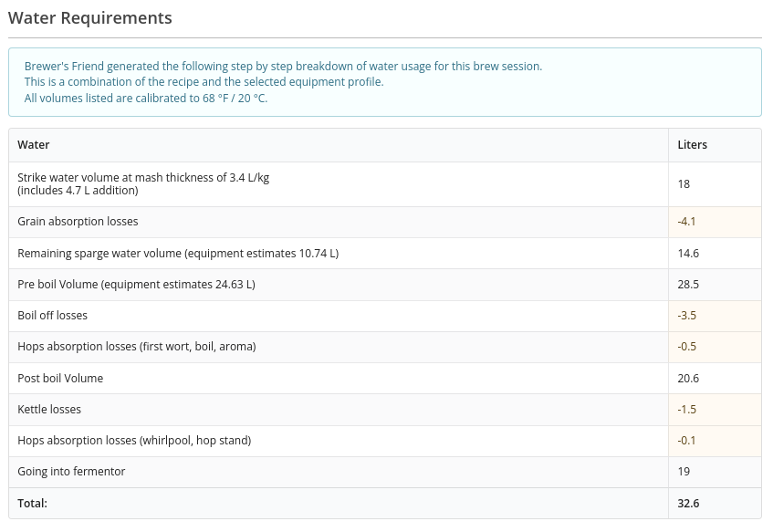
Task: Select the Pre boil Volume row
Action: click(385, 285)
